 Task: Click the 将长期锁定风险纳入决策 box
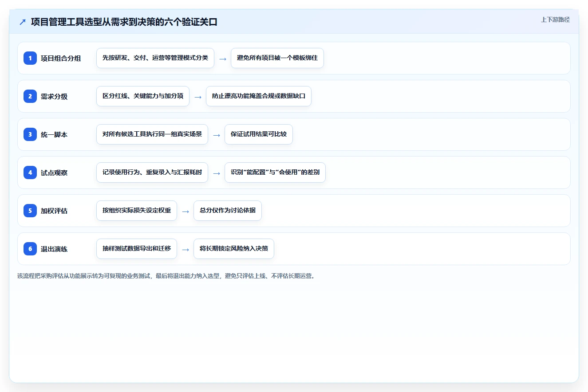tap(234, 249)
